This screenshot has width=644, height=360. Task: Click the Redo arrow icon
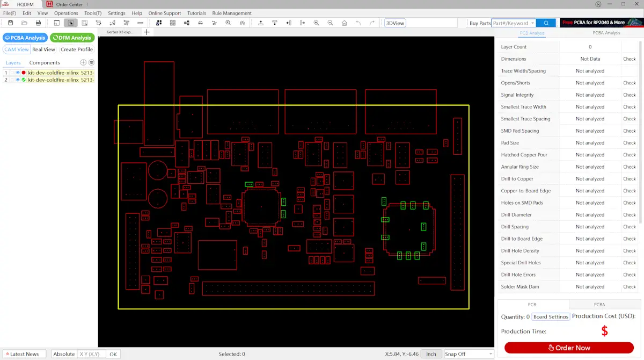point(372,23)
